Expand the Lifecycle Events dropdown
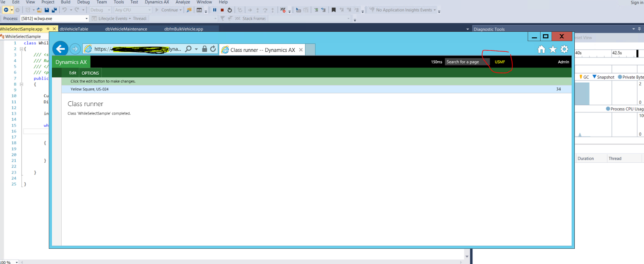The height and width of the screenshot is (264, 644). click(x=130, y=18)
